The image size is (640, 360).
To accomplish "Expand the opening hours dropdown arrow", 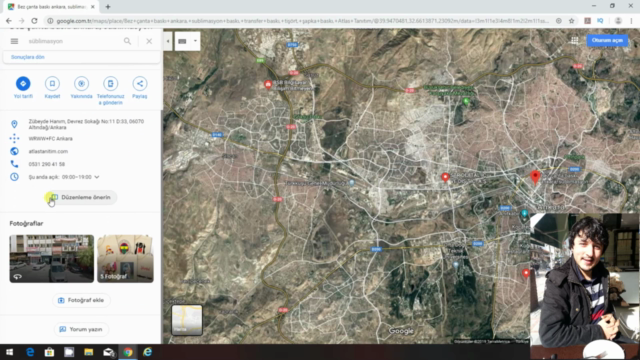I will (97, 177).
